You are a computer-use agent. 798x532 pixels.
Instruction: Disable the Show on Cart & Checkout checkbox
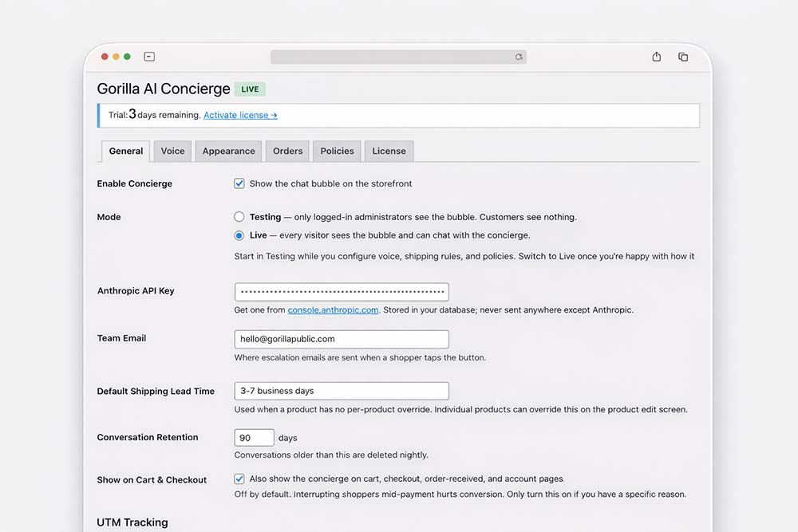pyautogui.click(x=239, y=479)
